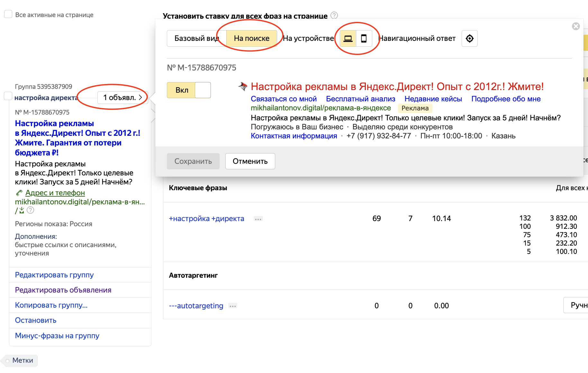Click 69 impressions value in phrase row
This screenshot has width=588, height=373.
[x=376, y=219]
